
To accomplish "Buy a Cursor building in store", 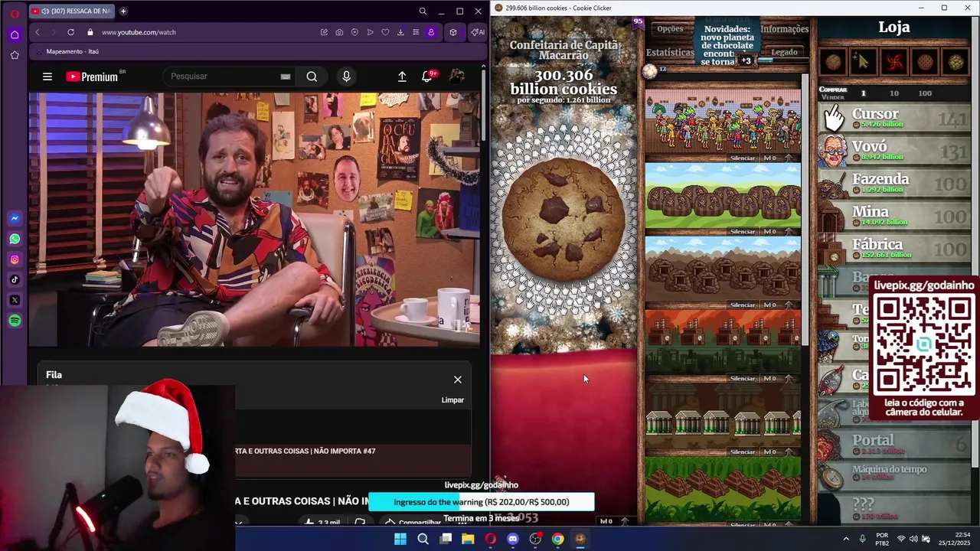I will pyautogui.click(x=895, y=118).
